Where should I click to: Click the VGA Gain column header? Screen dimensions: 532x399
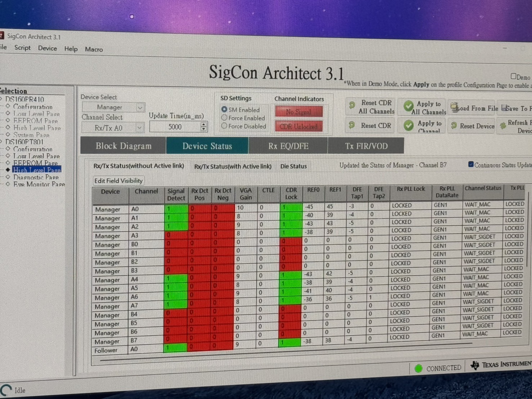point(246,194)
